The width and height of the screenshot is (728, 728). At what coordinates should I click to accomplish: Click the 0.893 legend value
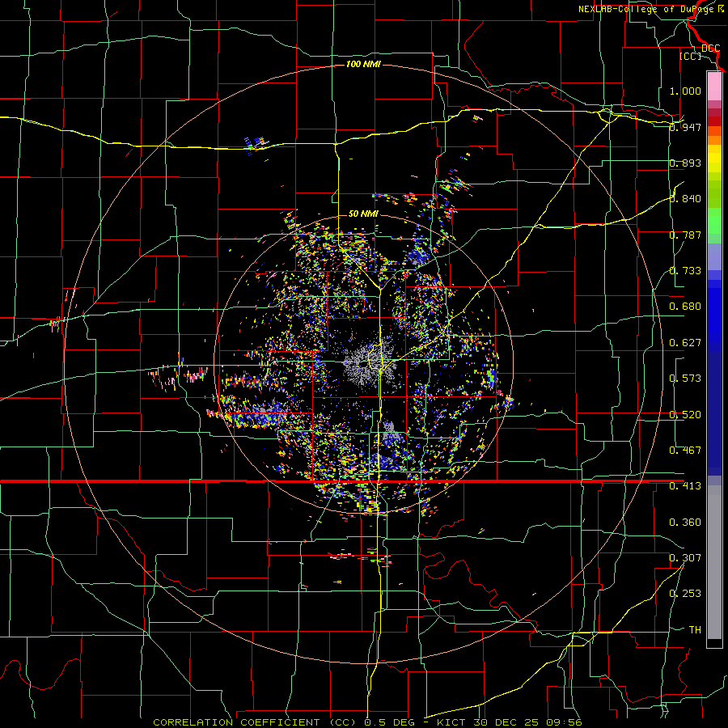685,163
